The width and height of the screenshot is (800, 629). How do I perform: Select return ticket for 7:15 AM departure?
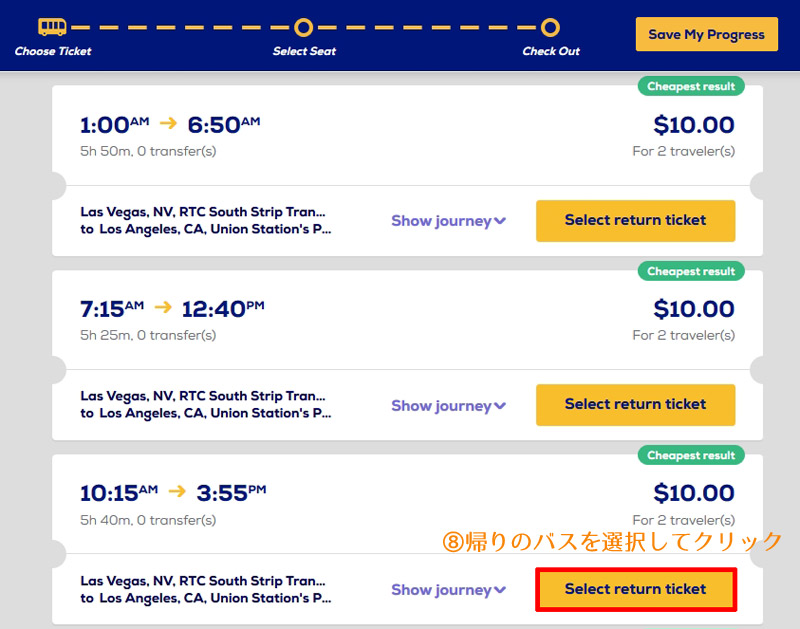pyautogui.click(x=635, y=405)
